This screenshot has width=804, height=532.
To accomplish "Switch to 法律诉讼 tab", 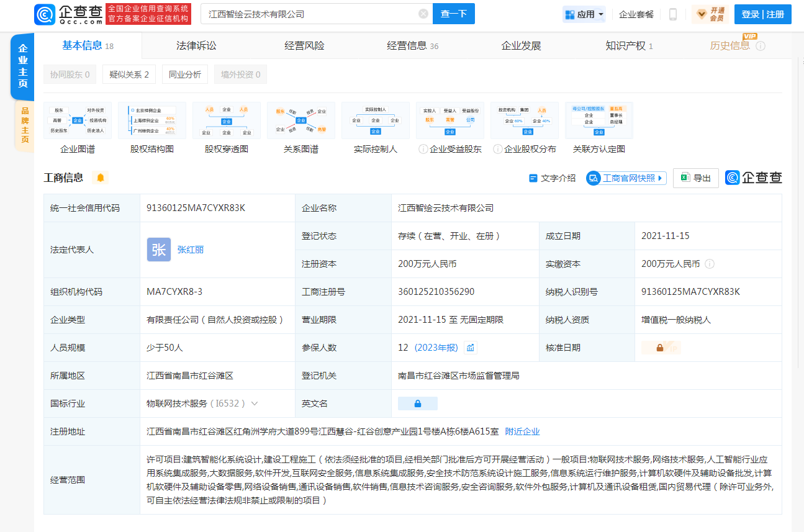I will (196, 45).
